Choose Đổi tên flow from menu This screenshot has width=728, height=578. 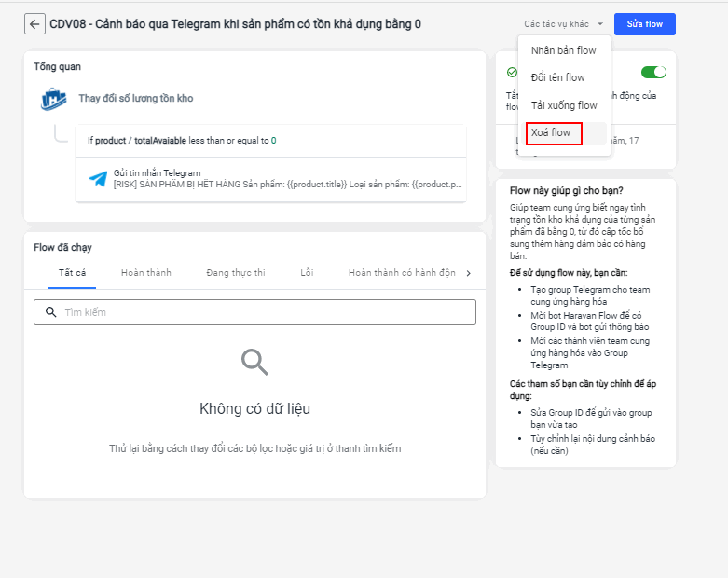point(557,77)
